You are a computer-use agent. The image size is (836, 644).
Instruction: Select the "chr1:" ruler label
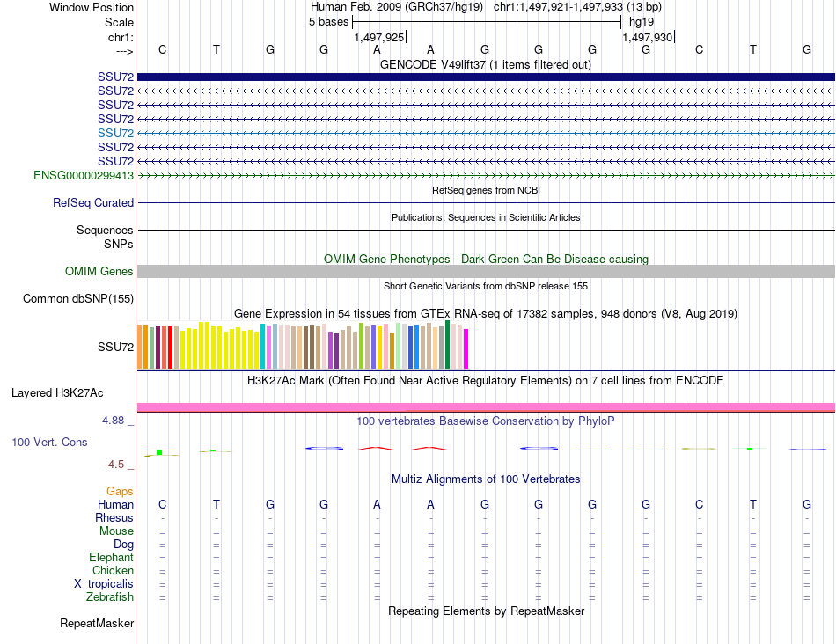[x=121, y=37]
